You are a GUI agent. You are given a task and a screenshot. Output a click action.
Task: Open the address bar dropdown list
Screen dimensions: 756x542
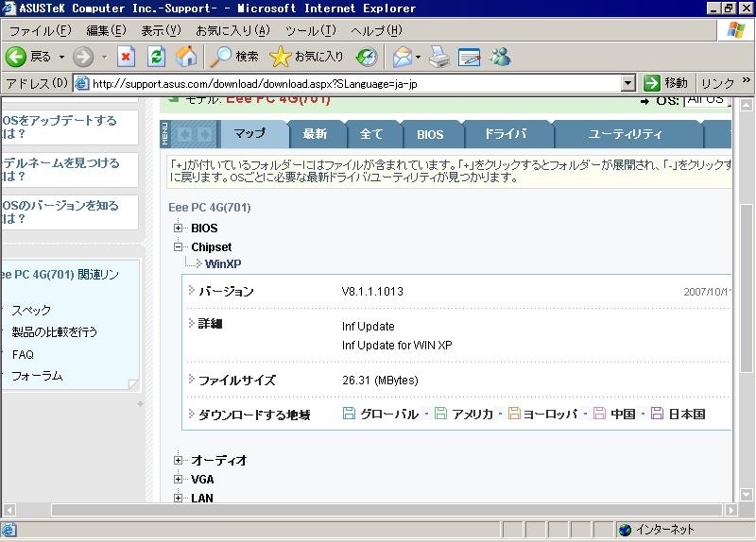pyautogui.click(x=627, y=83)
